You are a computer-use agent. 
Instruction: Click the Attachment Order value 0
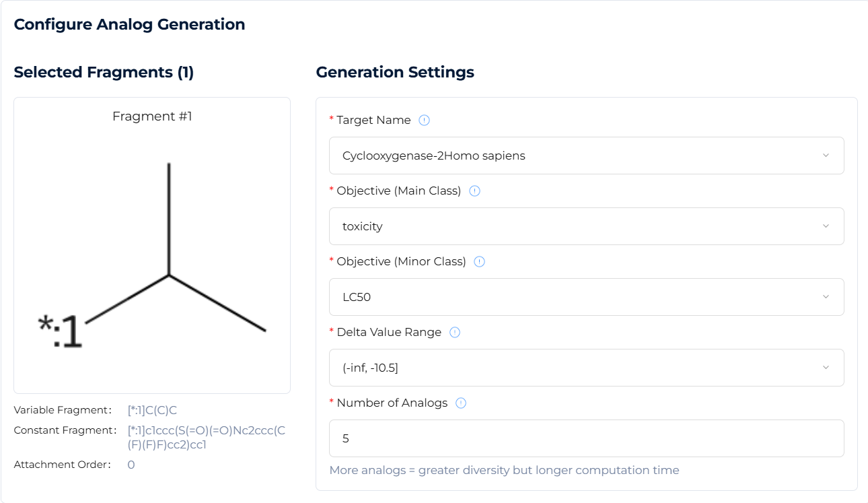coord(131,465)
